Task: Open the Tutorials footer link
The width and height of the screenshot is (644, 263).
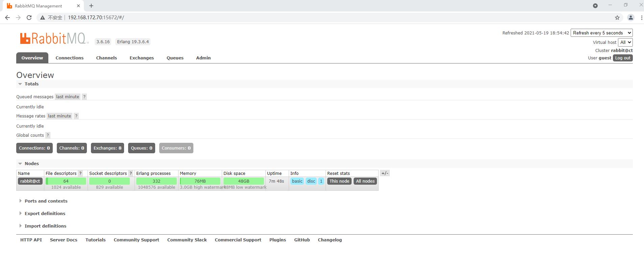Action: pos(95,240)
